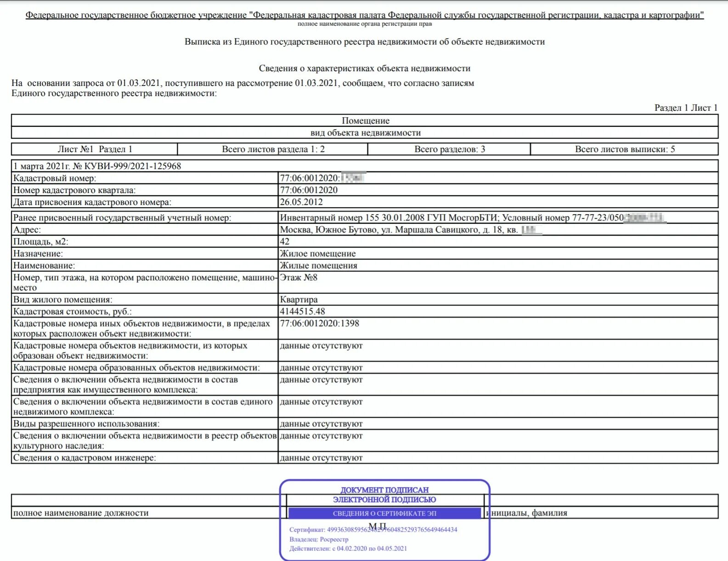Screen dimensions: 728x561
Task: Click 'Всего листов раздела 1: 2' cell
Action: (273, 149)
